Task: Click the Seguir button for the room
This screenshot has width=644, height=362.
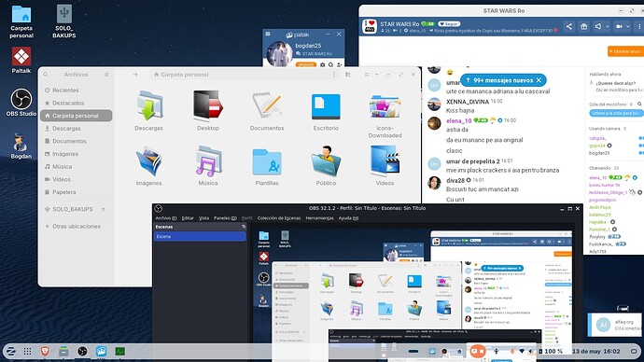Action: [x=449, y=24]
